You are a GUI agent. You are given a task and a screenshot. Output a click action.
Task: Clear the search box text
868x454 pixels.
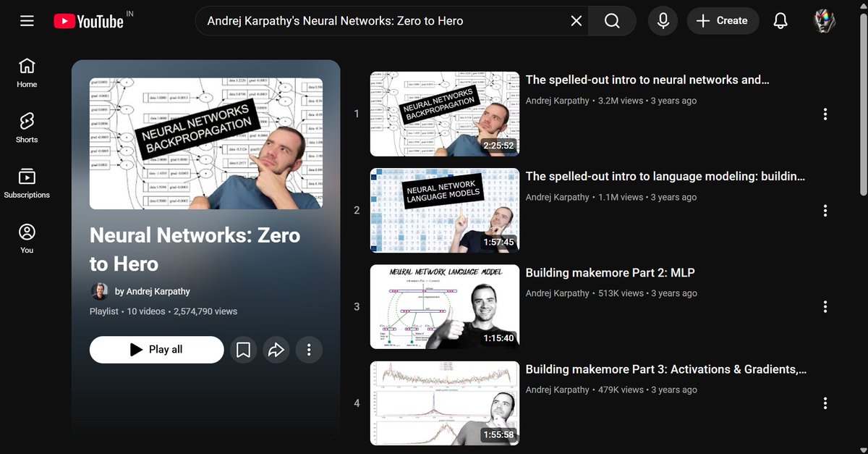tap(576, 21)
